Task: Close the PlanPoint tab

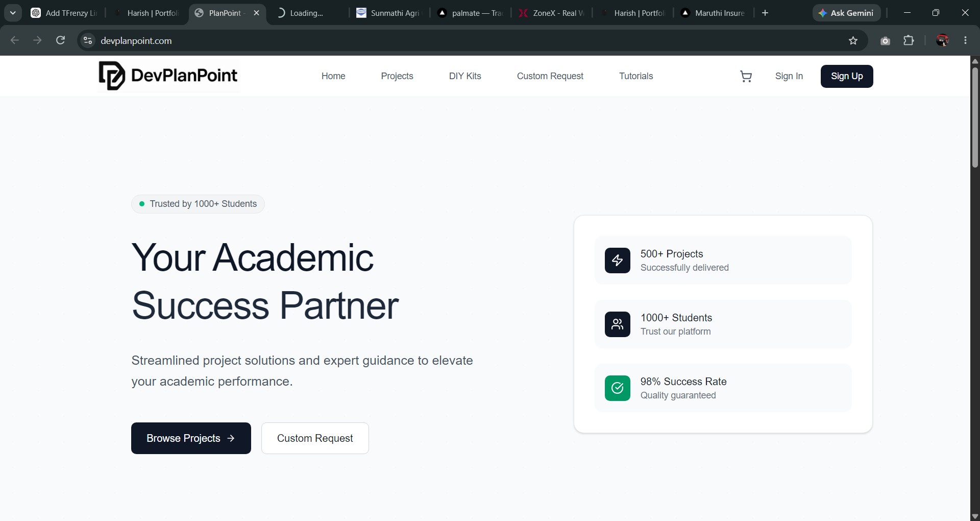Action: [x=256, y=13]
